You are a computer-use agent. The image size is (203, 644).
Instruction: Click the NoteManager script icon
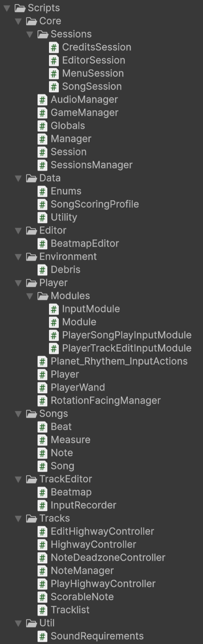[x=42, y=570]
